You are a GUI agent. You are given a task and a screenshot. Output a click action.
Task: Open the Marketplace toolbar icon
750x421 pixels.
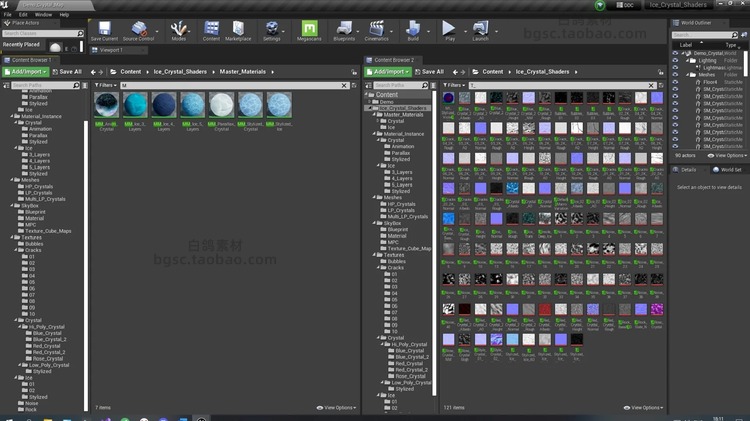tap(238, 31)
